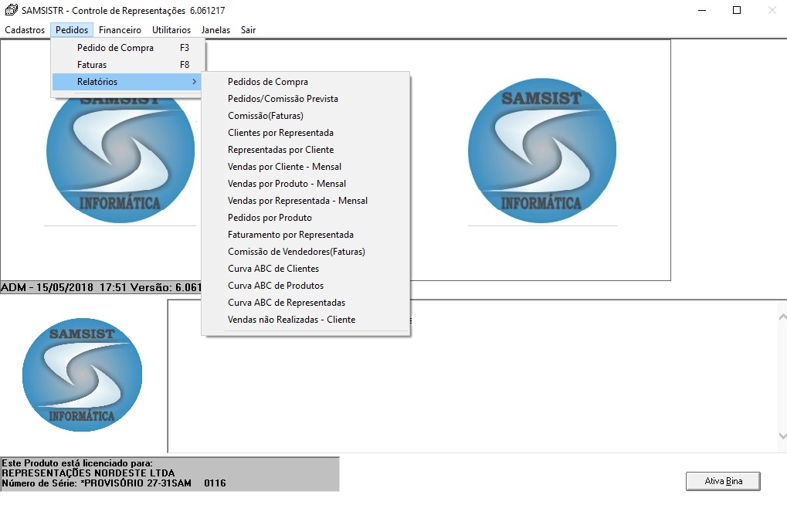Open Vendas não Realizadas - Cliente report

pyautogui.click(x=306, y=320)
